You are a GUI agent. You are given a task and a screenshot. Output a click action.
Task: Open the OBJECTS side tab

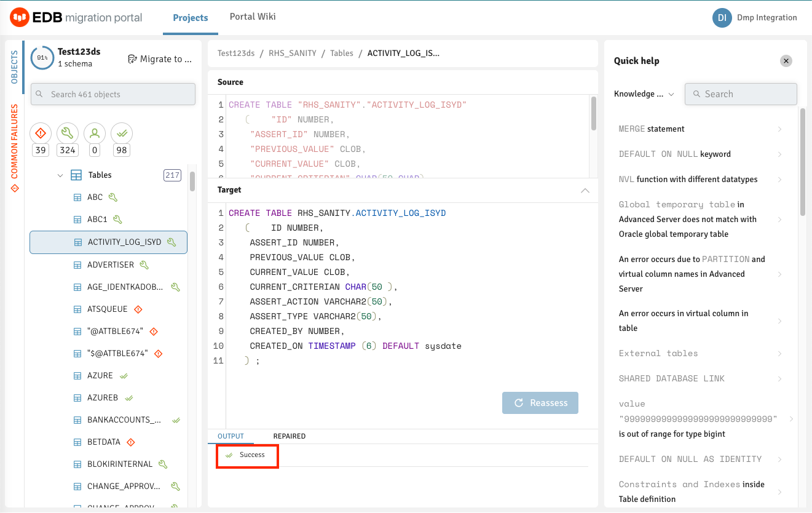coord(15,68)
